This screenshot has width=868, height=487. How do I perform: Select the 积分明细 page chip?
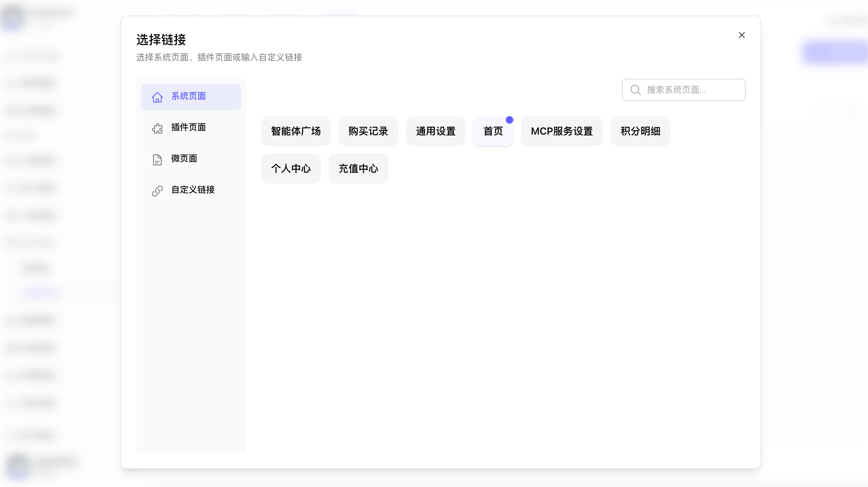640,131
